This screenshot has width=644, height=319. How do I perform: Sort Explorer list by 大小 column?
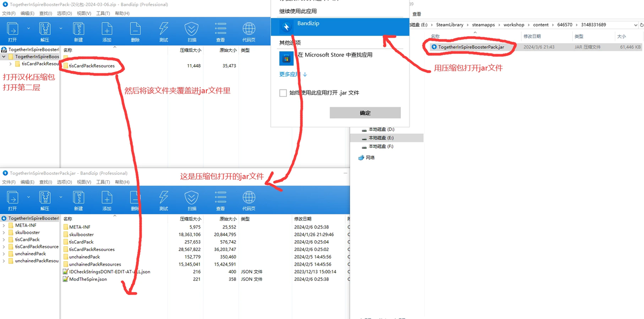click(x=621, y=37)
